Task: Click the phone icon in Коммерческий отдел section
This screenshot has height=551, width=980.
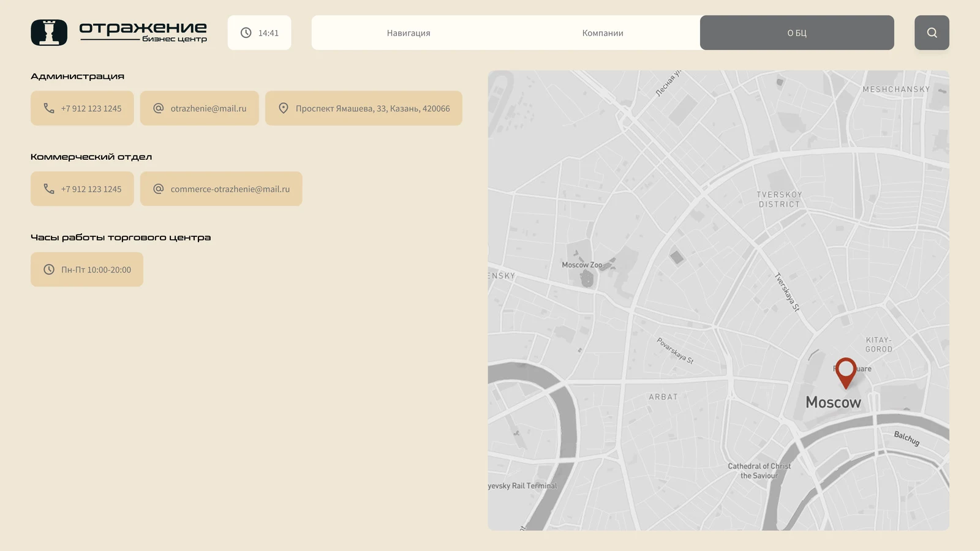Action: [49, 189]
